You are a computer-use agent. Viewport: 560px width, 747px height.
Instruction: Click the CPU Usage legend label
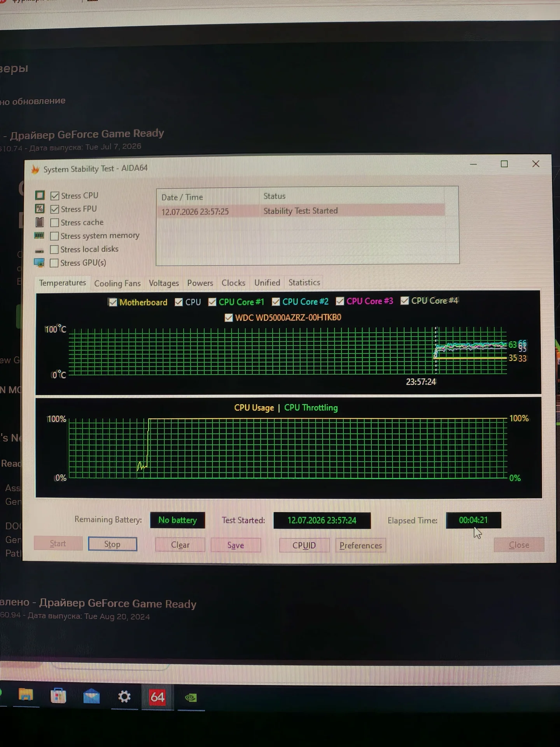[254, 408]
